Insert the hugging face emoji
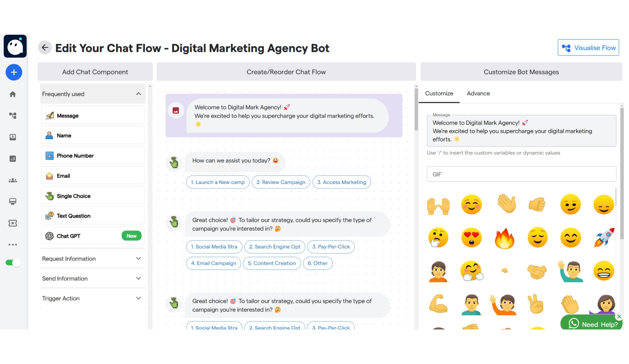This screenshot has height=364, width=629. pyautogui.click(x=472, y=271)
